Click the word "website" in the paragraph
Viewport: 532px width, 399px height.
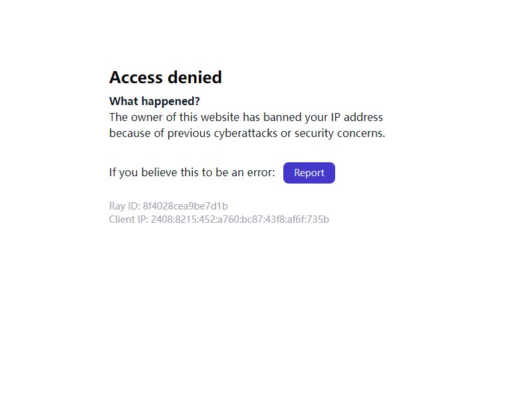click(x=220, y=118)
